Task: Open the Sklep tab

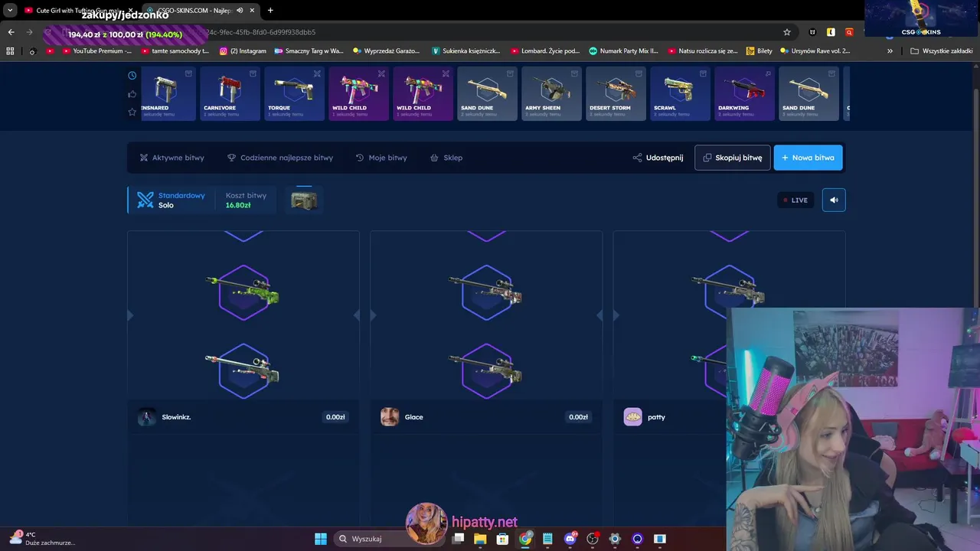Action: 446,158
